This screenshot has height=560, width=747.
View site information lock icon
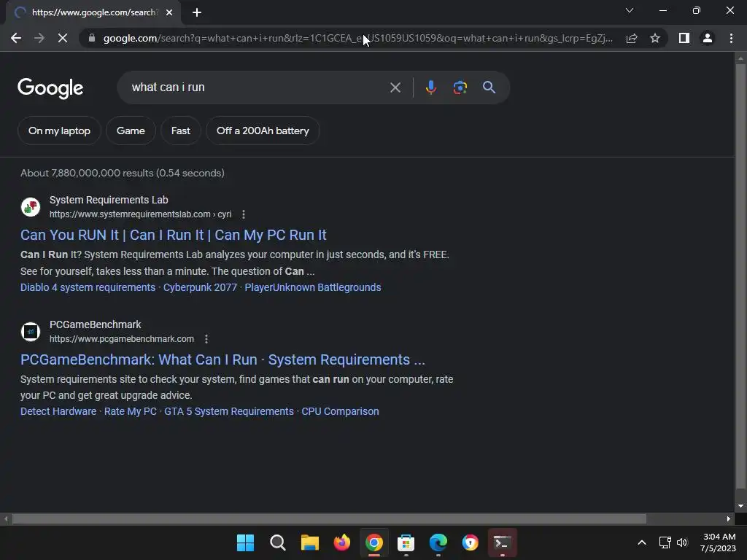92,38
